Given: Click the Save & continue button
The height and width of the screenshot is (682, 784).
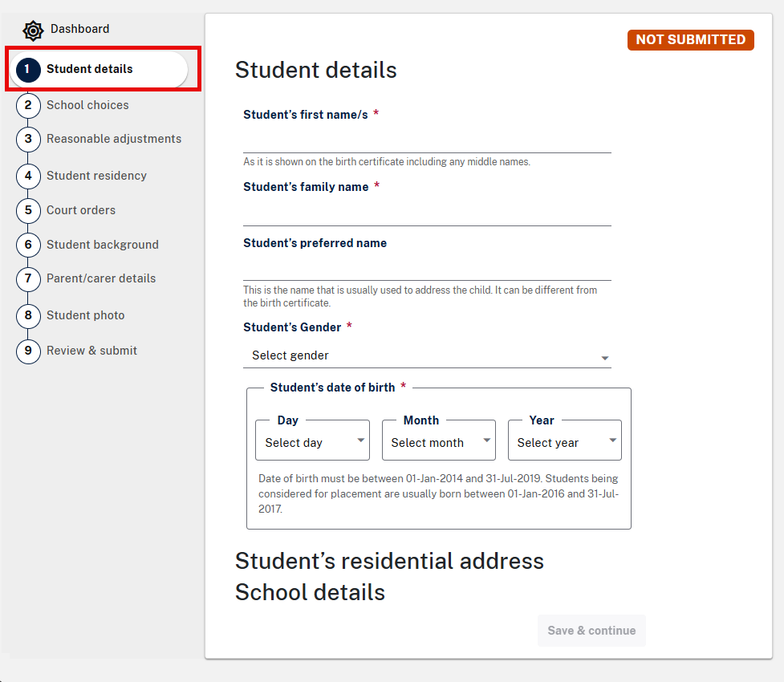Looking at the screenshot, I should tap(591, 631).
